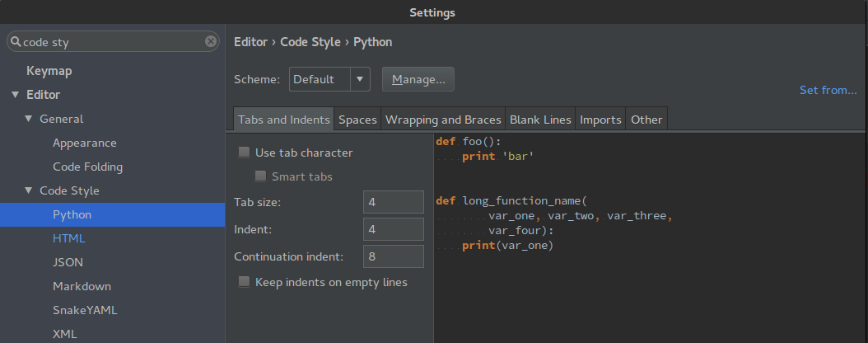Click the Continuation indent field
The width and height of the screenshot is (868, 343).
394,256
